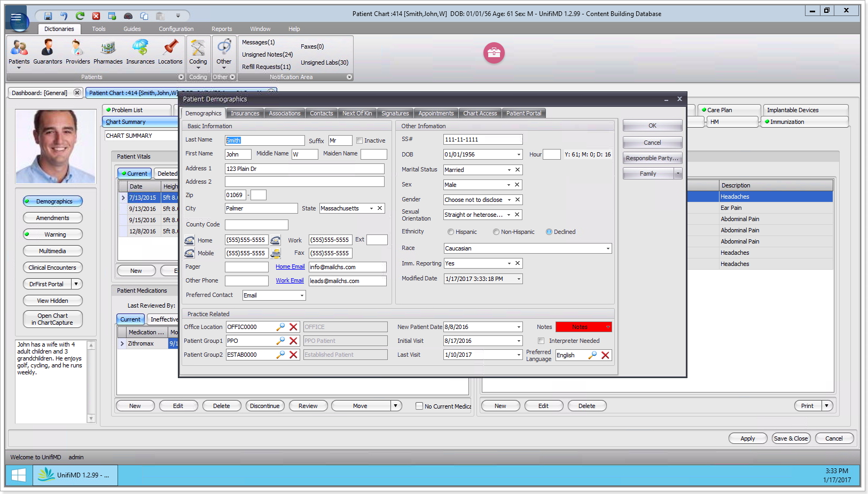The image size is (868, 494).
Task: Click the pink toolbox floating icon
Action: point(494,53)
